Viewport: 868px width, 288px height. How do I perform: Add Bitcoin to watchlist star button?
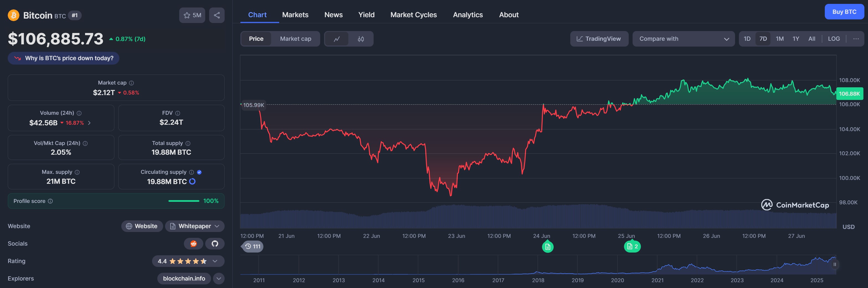click(192, 15)
